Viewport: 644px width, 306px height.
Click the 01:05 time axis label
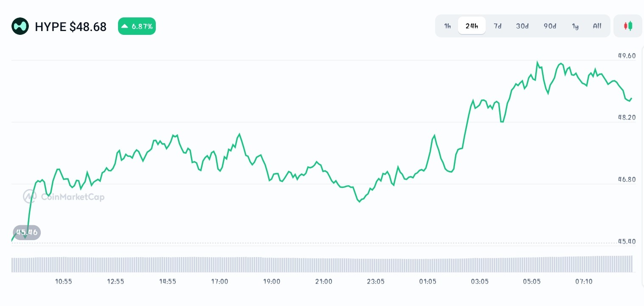427,281
